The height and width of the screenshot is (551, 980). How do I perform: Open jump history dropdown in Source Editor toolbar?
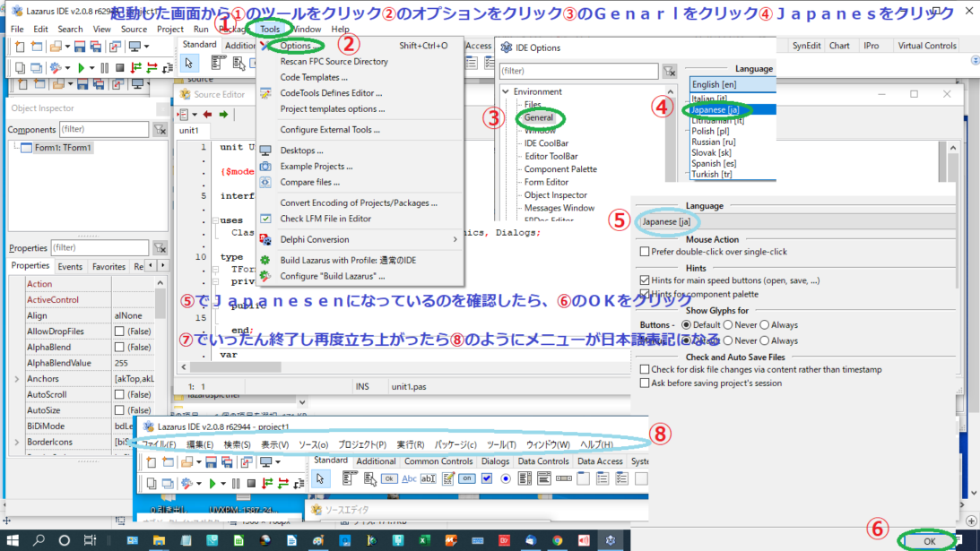[195, 115]
